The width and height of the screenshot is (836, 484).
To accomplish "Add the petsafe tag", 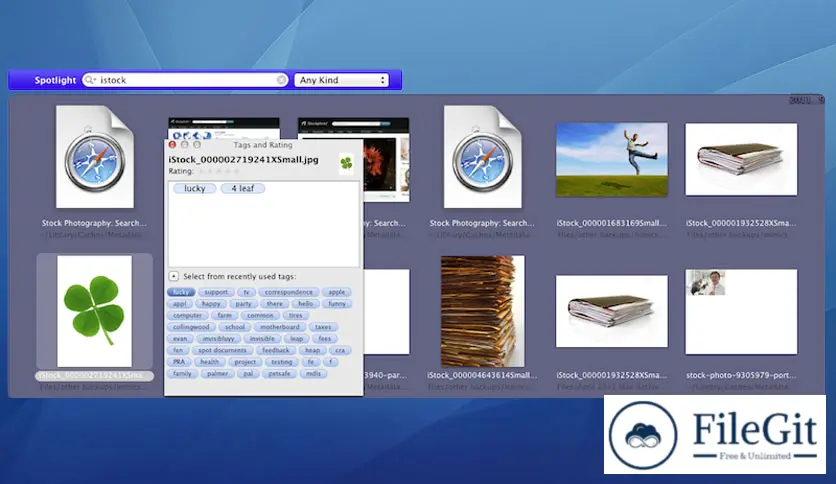I will click(x=279, y=374).
